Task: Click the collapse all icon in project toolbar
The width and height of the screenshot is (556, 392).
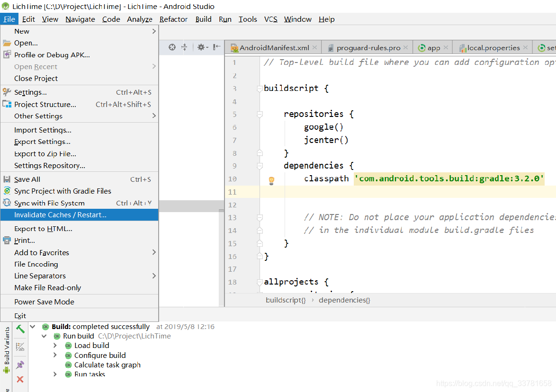Action: pyautogui.click(x=184, y=47)
